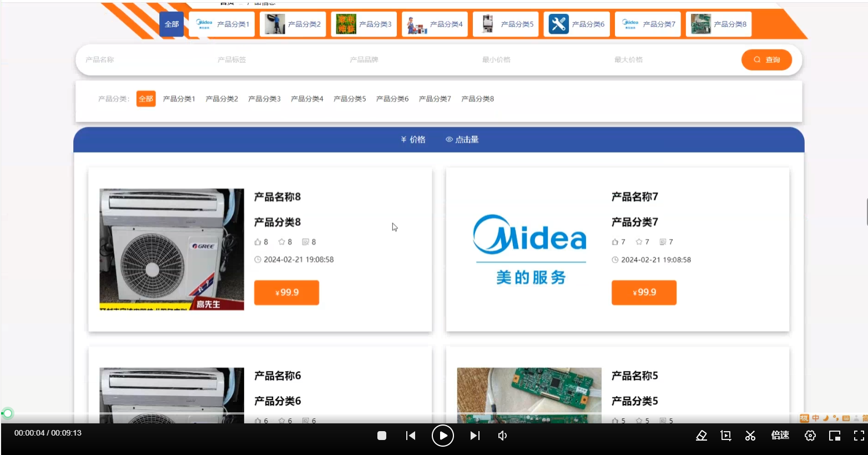The height and width of the screenshot is (455, 868).
Task: Focus the 产品名称 search field
Action: pyautogui.click(x=145, y=60)
